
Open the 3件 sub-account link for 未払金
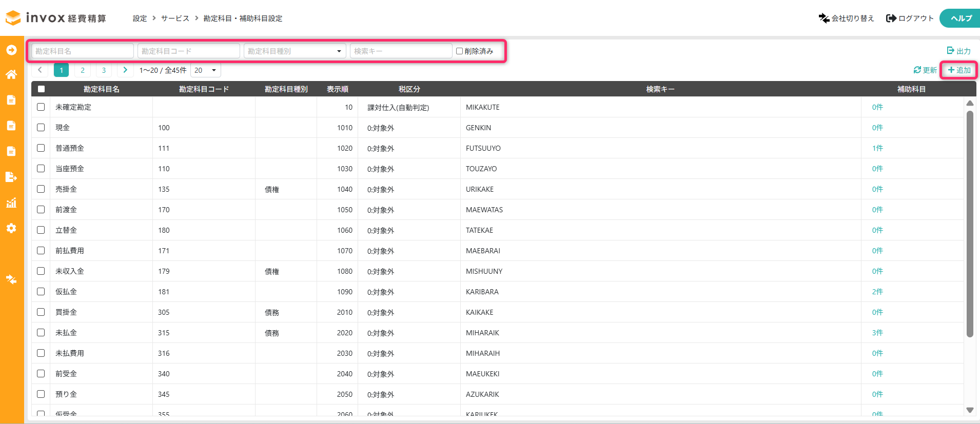877,333
